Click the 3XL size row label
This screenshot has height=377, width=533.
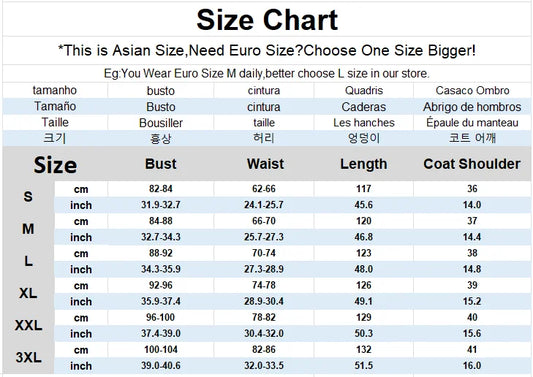[x=29, y=357]
